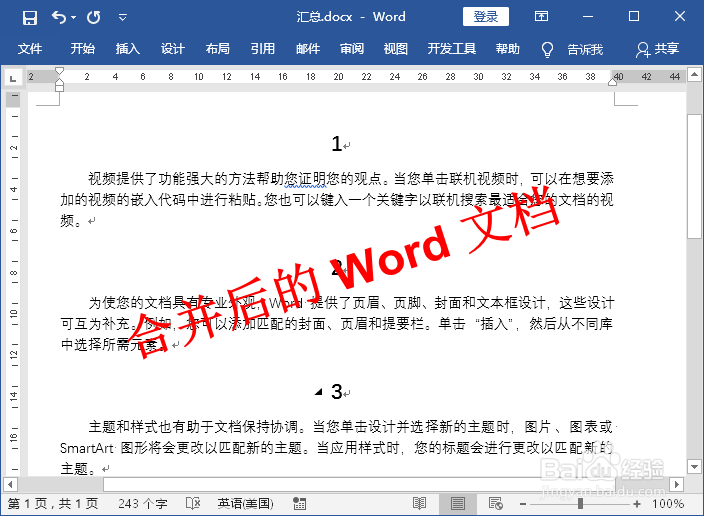Switch to the 设计 ribbon tab
This screenshot has width=704, height=516.
tap(173, 49)
